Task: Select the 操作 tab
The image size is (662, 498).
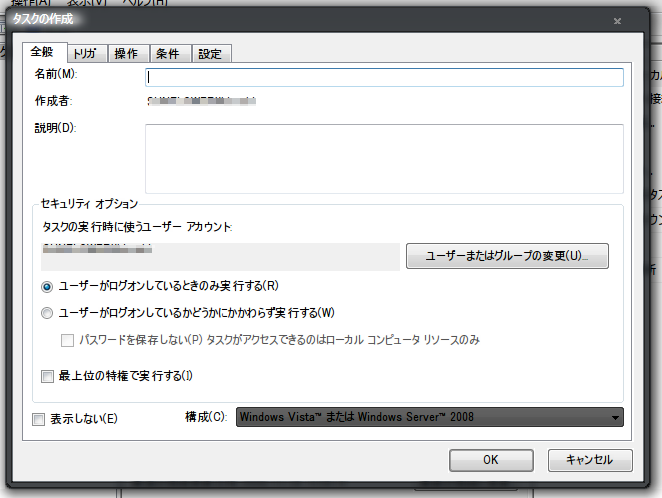Action: click(x=127, y=54)
